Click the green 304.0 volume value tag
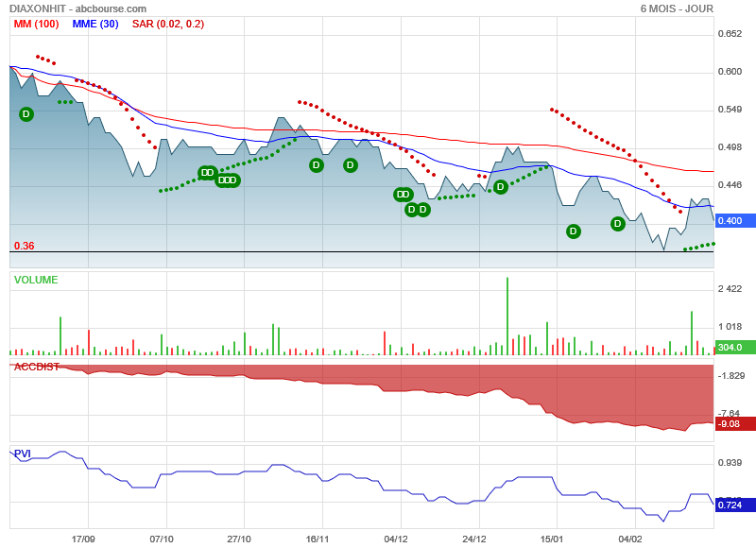This screenshot has width=756, height=548. [735, 347]
